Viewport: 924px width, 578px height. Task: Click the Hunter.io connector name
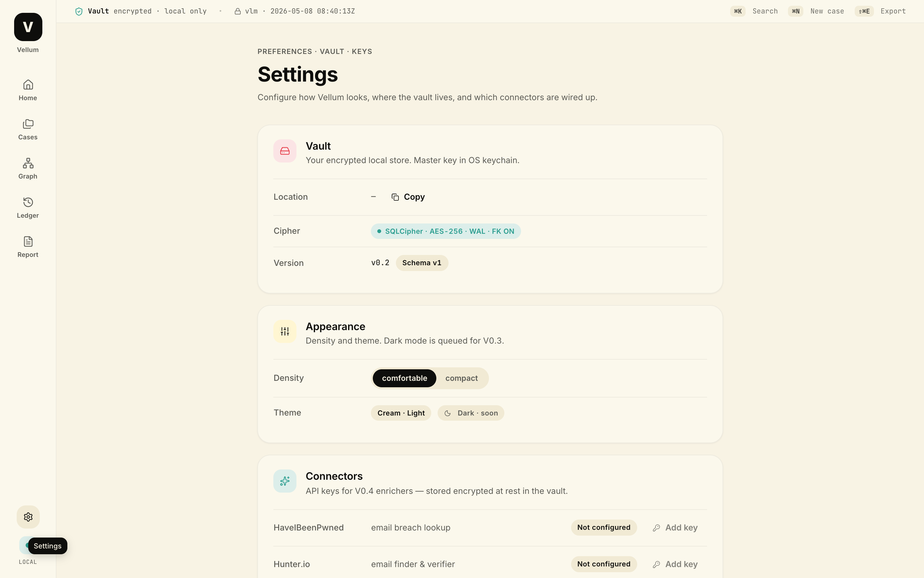(292, 564)
